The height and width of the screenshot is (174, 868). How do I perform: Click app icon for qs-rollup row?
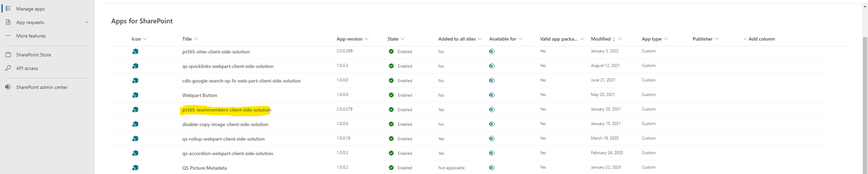(x=135, y=139)
